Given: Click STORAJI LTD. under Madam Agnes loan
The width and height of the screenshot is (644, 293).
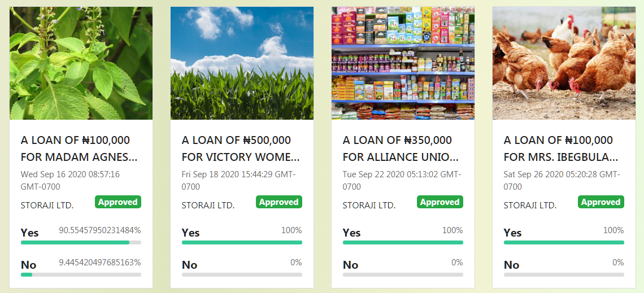Looking at the screenshot, I should (x=47, y=205).
